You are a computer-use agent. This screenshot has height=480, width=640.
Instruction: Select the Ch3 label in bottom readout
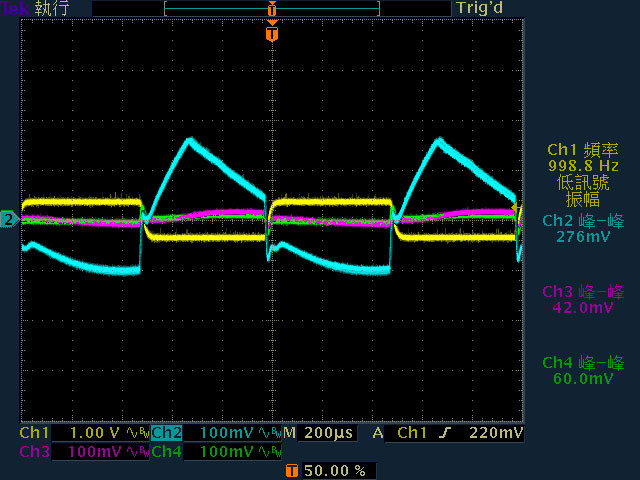34,451
